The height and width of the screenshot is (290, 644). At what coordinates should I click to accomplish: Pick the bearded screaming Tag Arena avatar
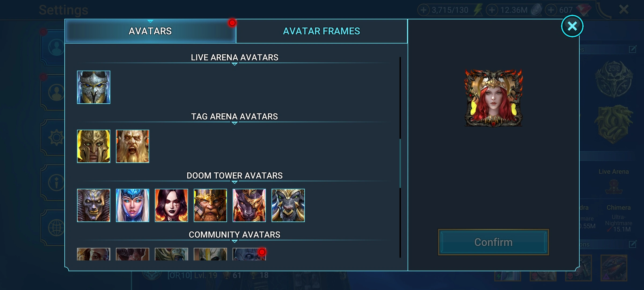click(133, 146)
